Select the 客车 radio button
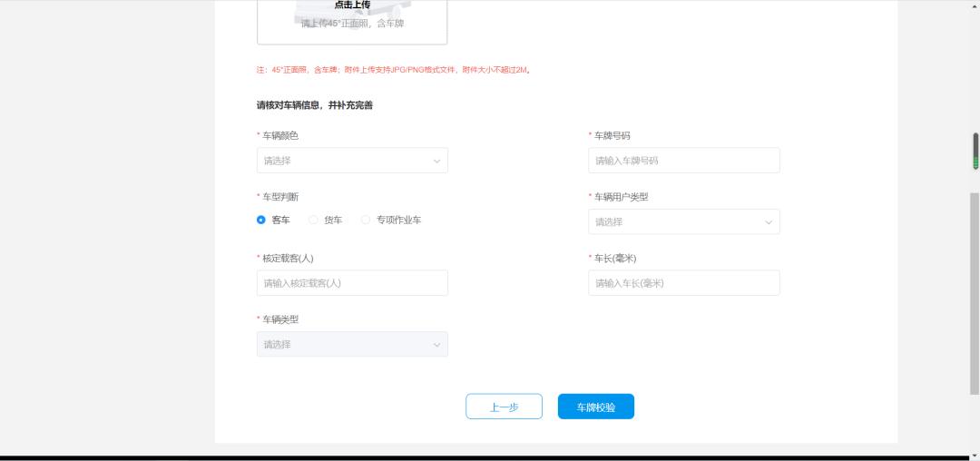The image size is (980, 461). click(x=261, y=220)
